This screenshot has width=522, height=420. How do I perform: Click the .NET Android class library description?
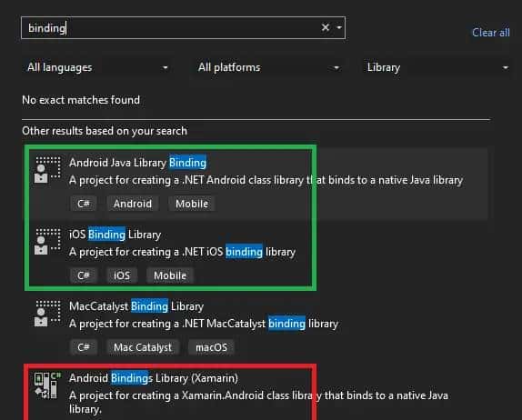[266, 180]
